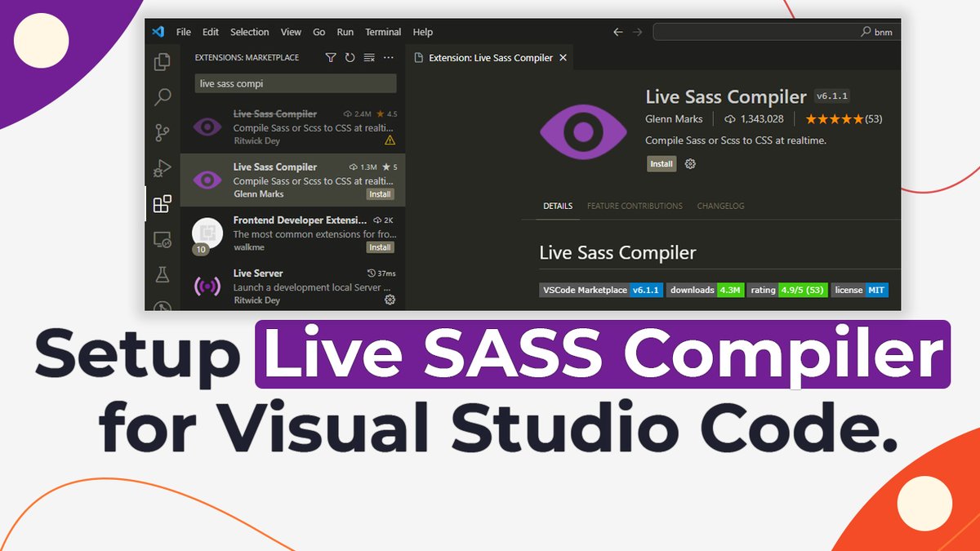The width and height of the screenshot is (980, 551).
Task: Click the 1,343,028 install count
Action: [754, 119]
